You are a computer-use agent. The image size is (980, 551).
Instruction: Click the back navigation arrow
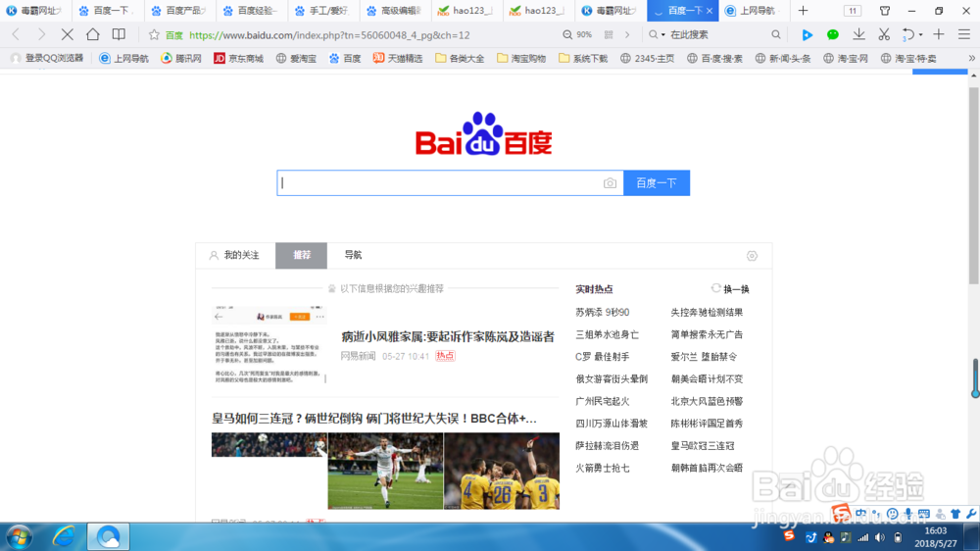17,34
